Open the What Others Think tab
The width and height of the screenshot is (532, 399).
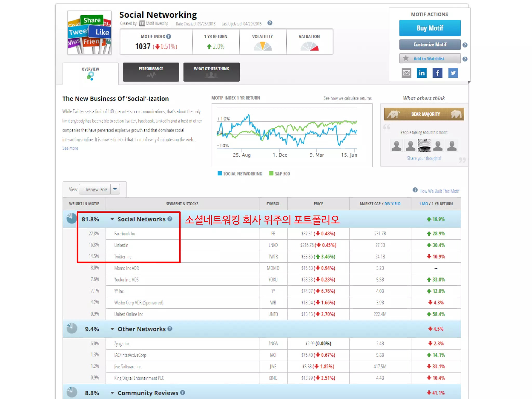(211, 72)
